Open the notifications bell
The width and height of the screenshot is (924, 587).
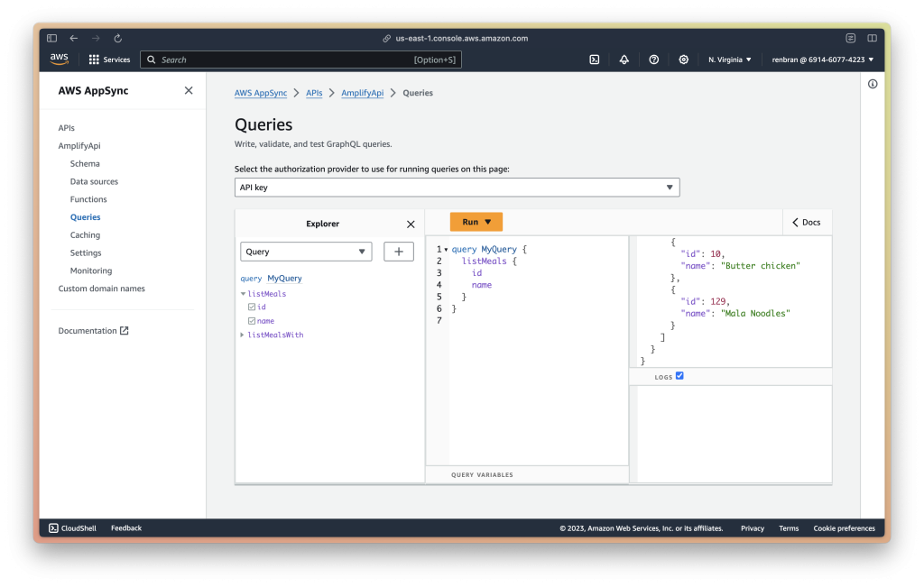[x=624, y=59]
